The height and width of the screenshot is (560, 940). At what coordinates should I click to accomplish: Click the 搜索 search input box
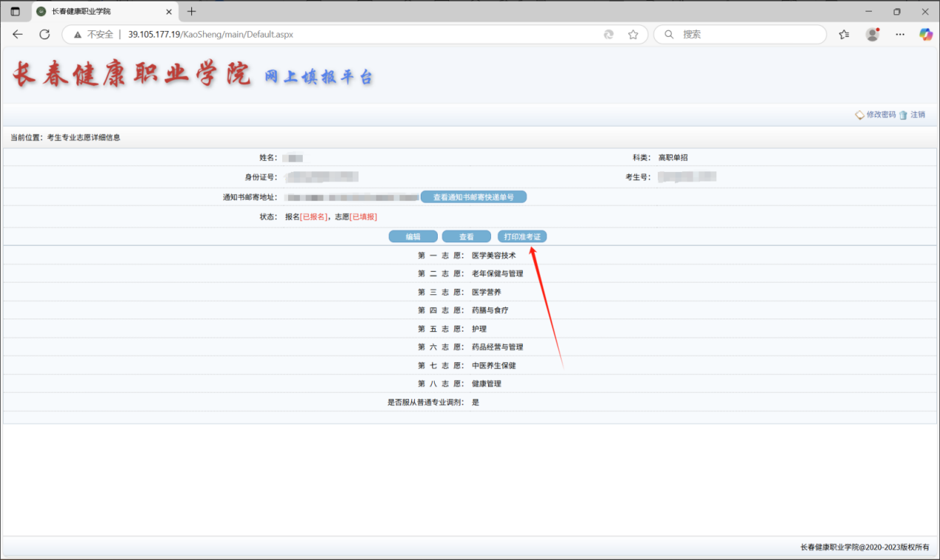coord(748,34)
